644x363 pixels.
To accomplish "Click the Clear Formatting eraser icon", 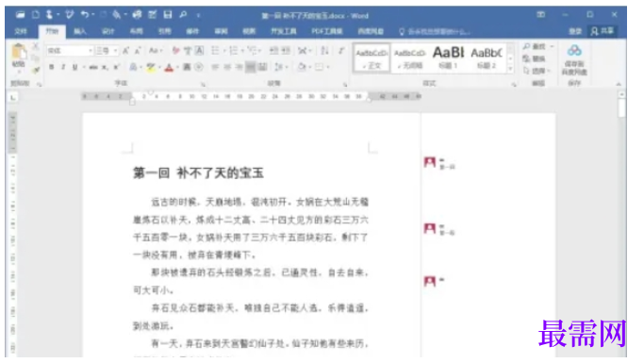I will tap(175, 51).
